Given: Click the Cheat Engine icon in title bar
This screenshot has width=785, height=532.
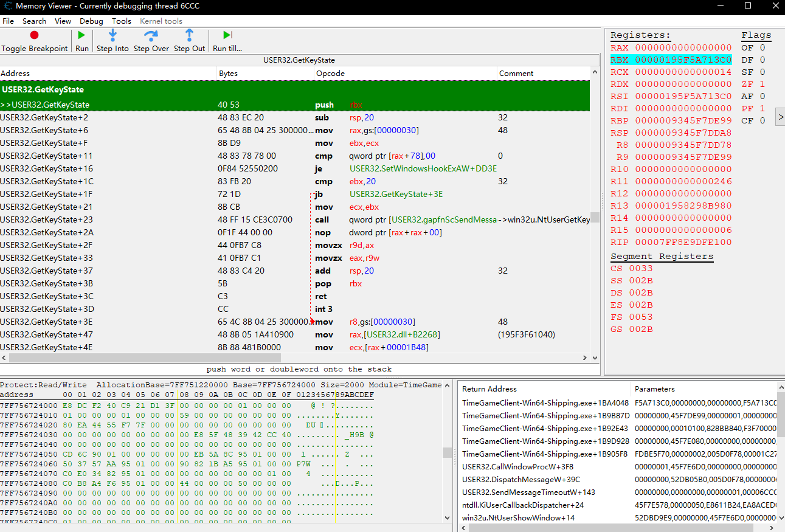Looking at the screenshot, I should click(7, 6).
